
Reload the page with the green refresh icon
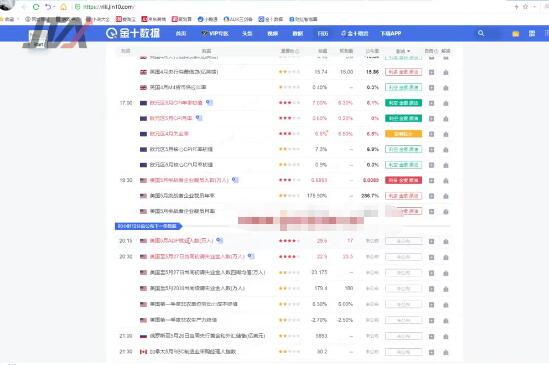point(36,7)
